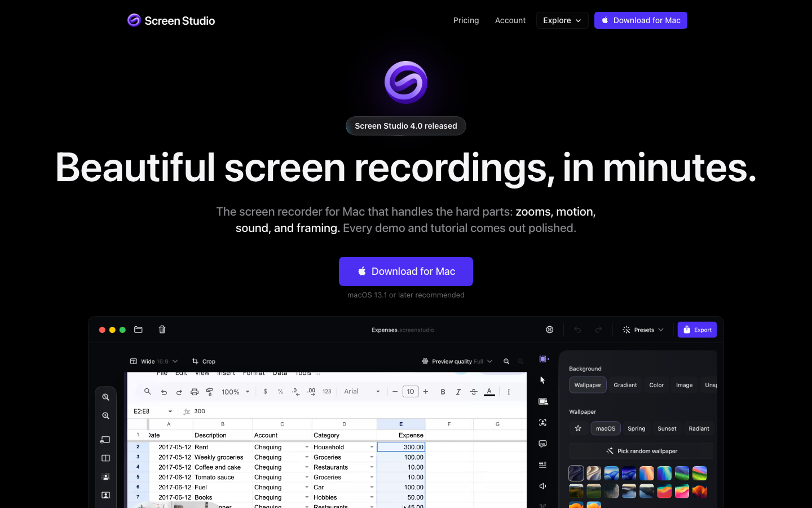Click the font size field showing 10
This screenshot has width=812, height=508.
click(x=411, y=392)
